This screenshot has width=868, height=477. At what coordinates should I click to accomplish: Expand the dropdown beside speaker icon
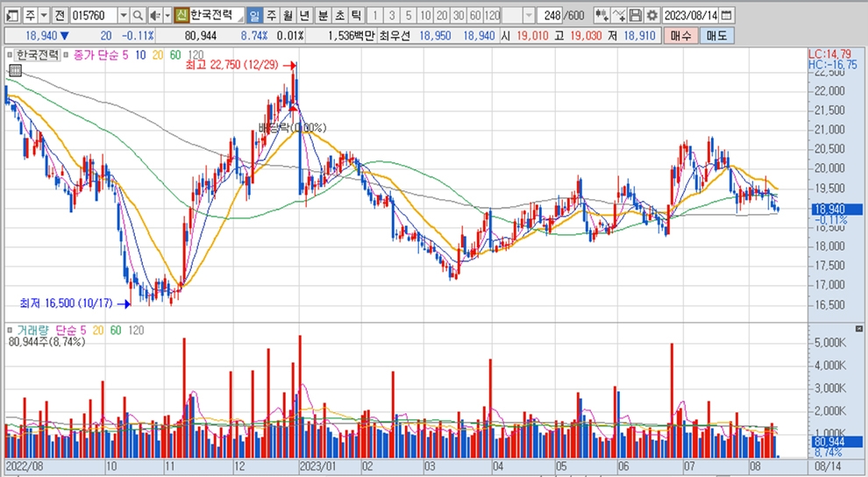167,15
